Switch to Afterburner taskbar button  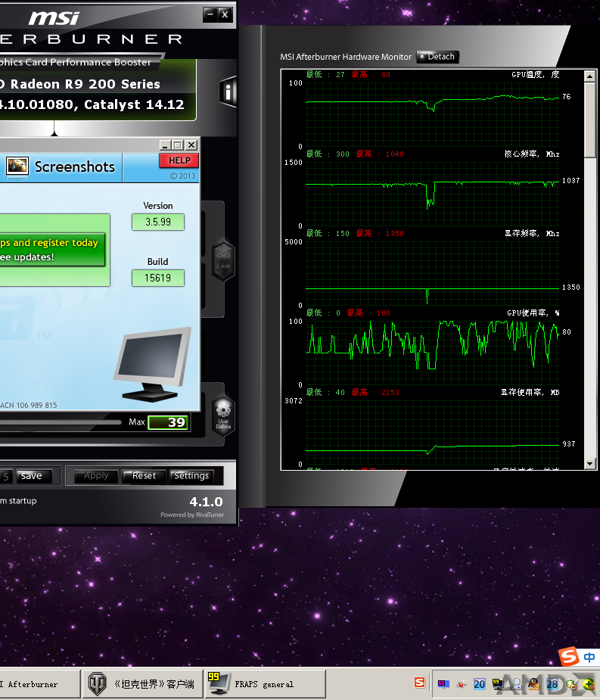click(40, 684)
